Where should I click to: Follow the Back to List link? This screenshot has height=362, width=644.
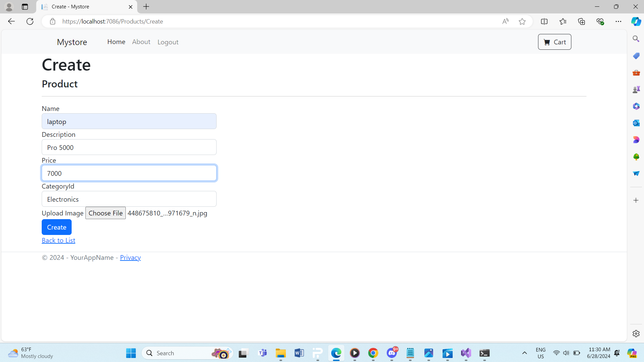click(x=59, y=240)
